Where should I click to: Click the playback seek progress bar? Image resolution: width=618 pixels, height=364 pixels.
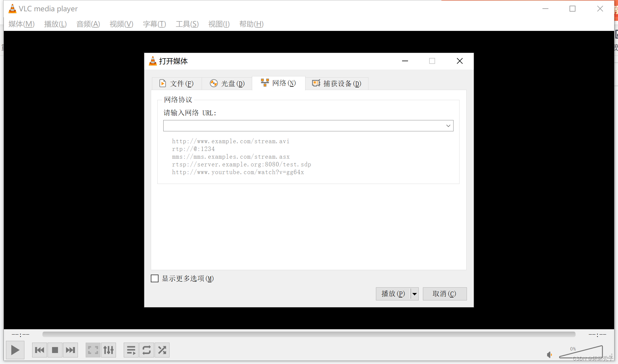[309, 334]
